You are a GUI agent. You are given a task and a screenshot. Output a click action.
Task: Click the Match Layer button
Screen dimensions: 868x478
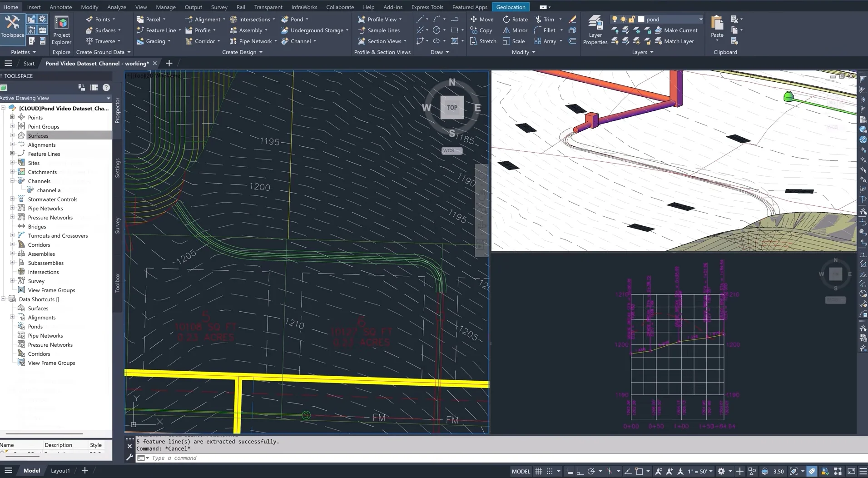[677, 41]
